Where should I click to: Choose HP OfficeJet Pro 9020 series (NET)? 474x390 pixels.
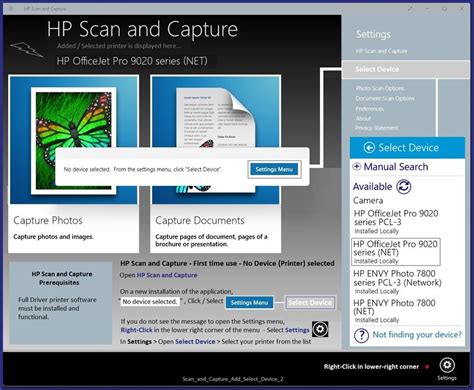coord(396,252)
